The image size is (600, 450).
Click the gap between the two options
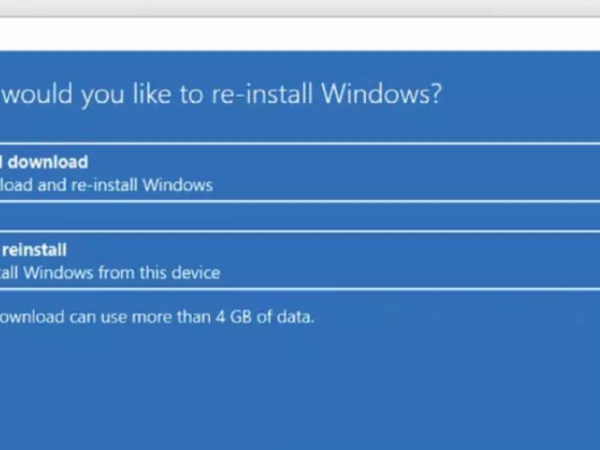300,216
